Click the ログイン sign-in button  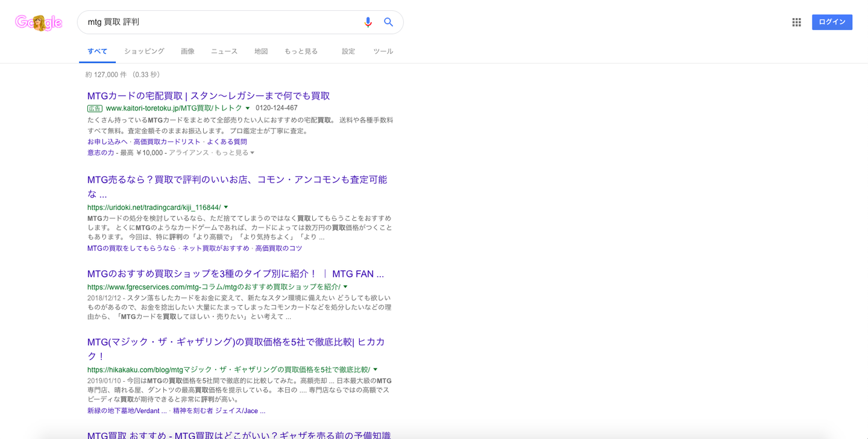tap(832, 22)
